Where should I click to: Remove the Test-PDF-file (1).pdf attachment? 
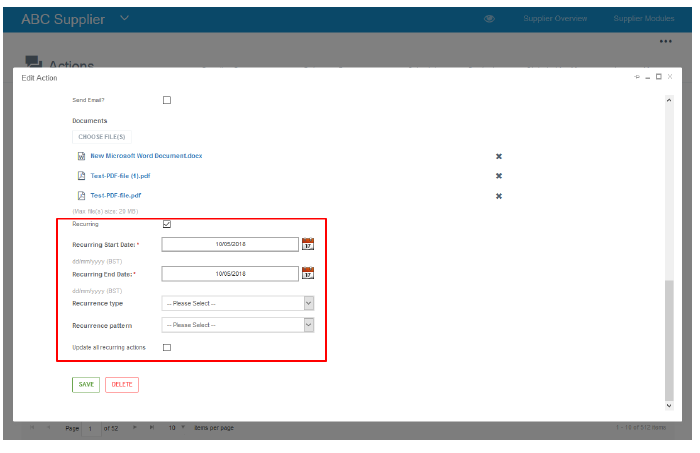(498, 176)
